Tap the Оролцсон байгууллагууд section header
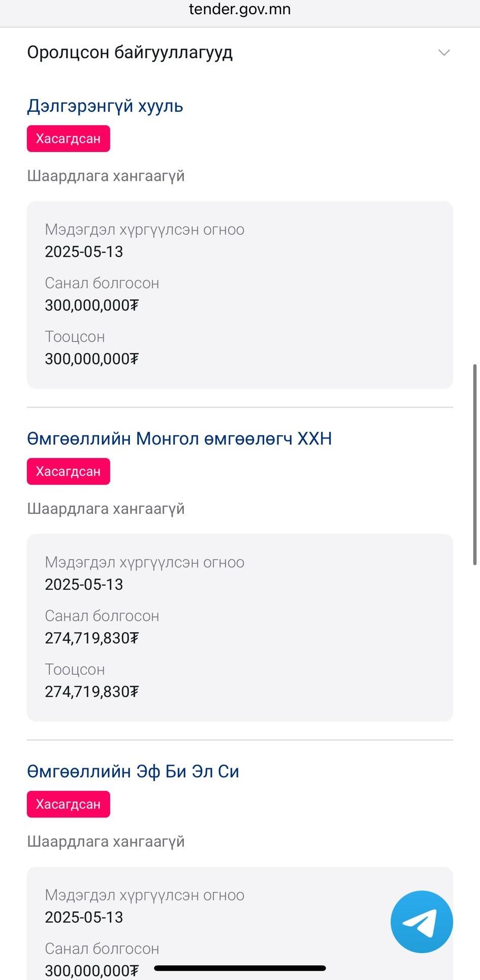The height and width of the screenshot is (980, 480). click(130, 53)
